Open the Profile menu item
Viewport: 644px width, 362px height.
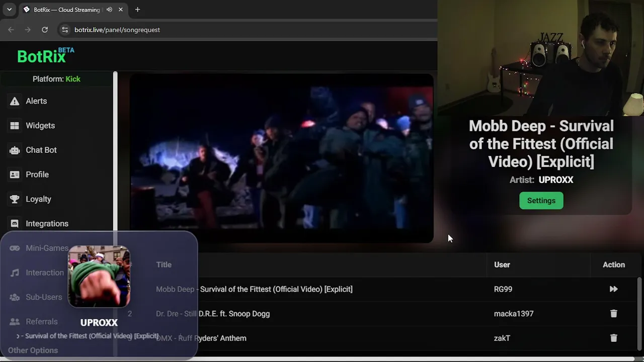point(37,174)
